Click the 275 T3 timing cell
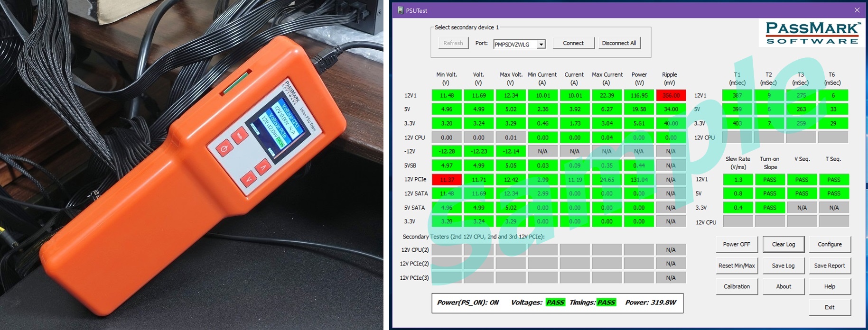Viewport: 868px width, 330px height. pos(801,95)
